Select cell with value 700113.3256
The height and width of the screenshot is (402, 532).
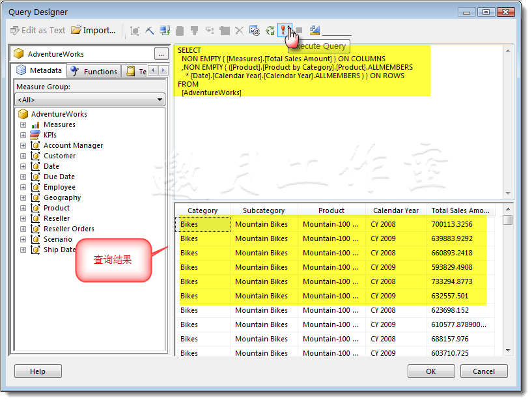(x=460, y=224)
